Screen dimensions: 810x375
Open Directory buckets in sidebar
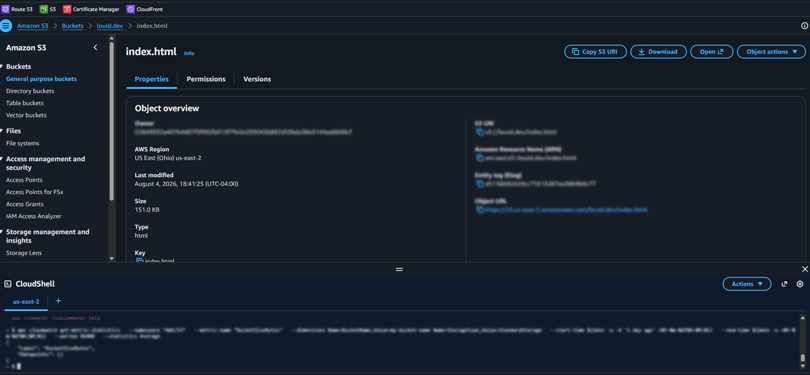point(30,91)
